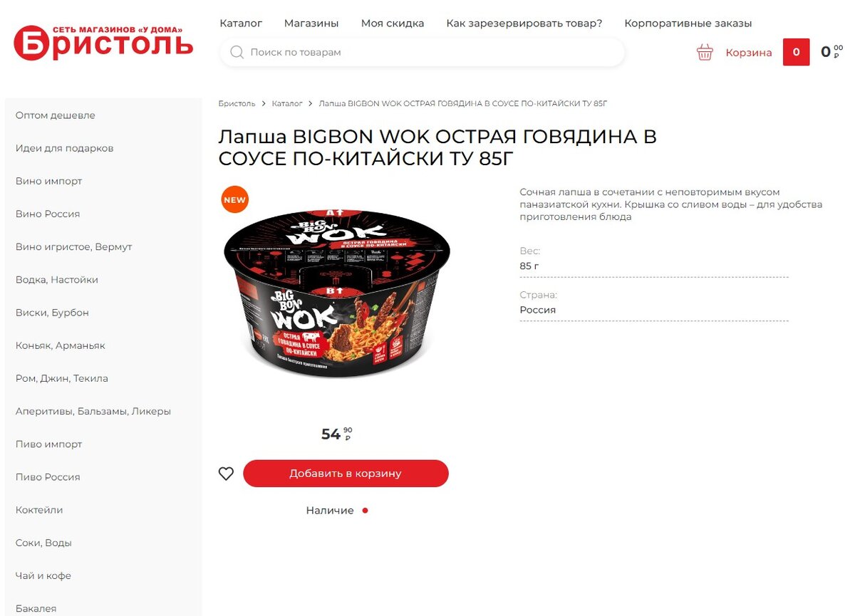Open Как зарезервировать товар? page
The image size is (855, 616).
pyautogui.click(x=524, y=24)
